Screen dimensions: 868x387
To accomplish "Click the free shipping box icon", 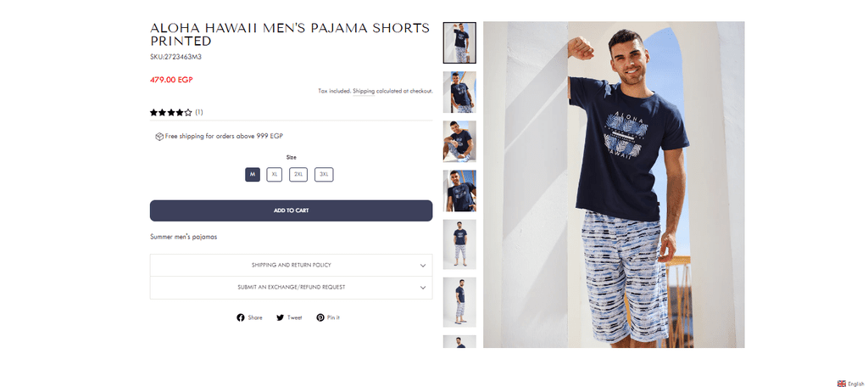I will [x=159, y=137].
